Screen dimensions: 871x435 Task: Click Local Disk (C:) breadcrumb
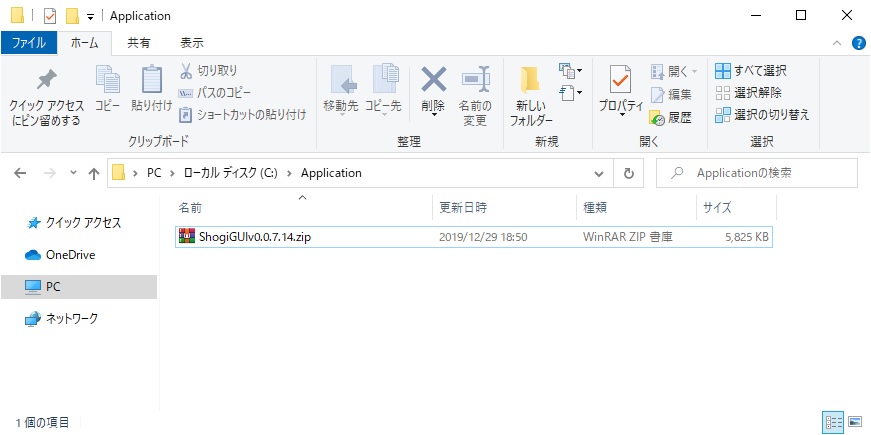tap(231, 173)
